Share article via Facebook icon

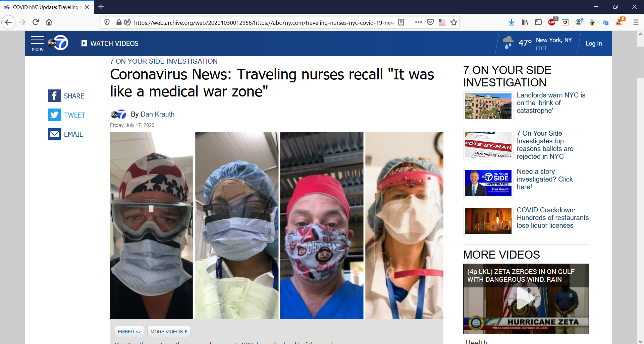click(54, 96)
